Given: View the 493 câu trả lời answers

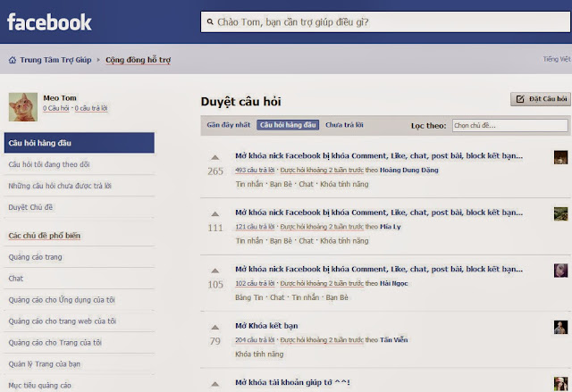Looking at the screenshot, I should point(255,171).
